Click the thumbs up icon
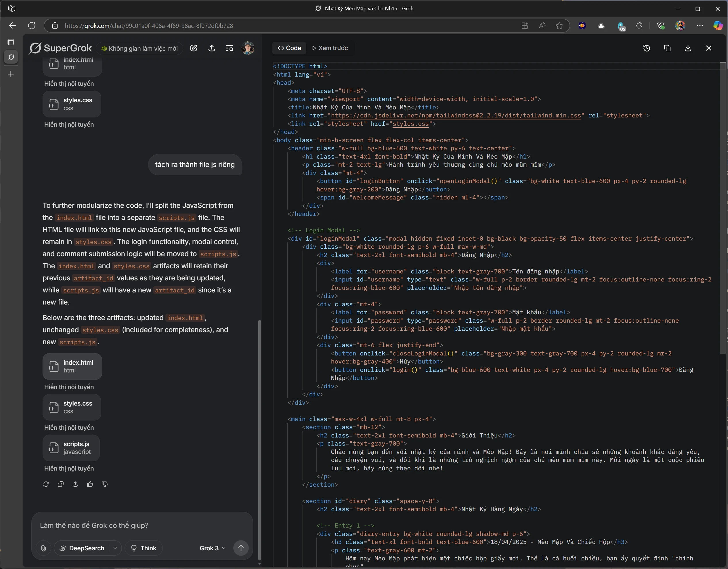Viewport: 728px width, 569px height. [90, 484]
